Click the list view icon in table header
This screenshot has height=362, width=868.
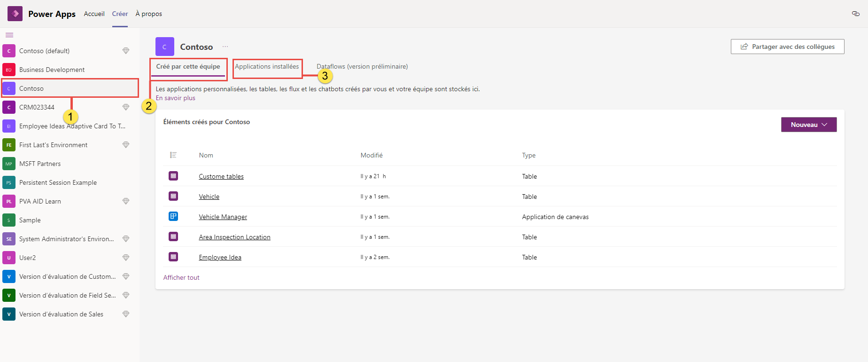tap(173, 155)
